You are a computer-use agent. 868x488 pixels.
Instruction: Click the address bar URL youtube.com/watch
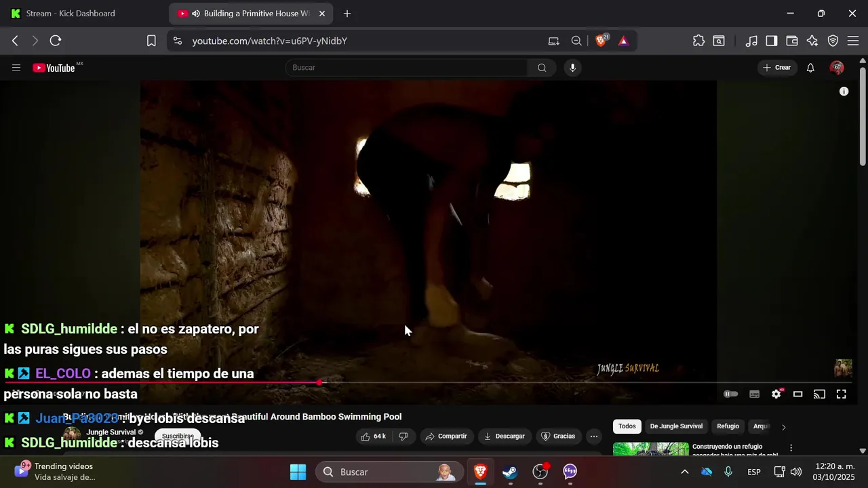pyautogui.click(x=270, y=41)
